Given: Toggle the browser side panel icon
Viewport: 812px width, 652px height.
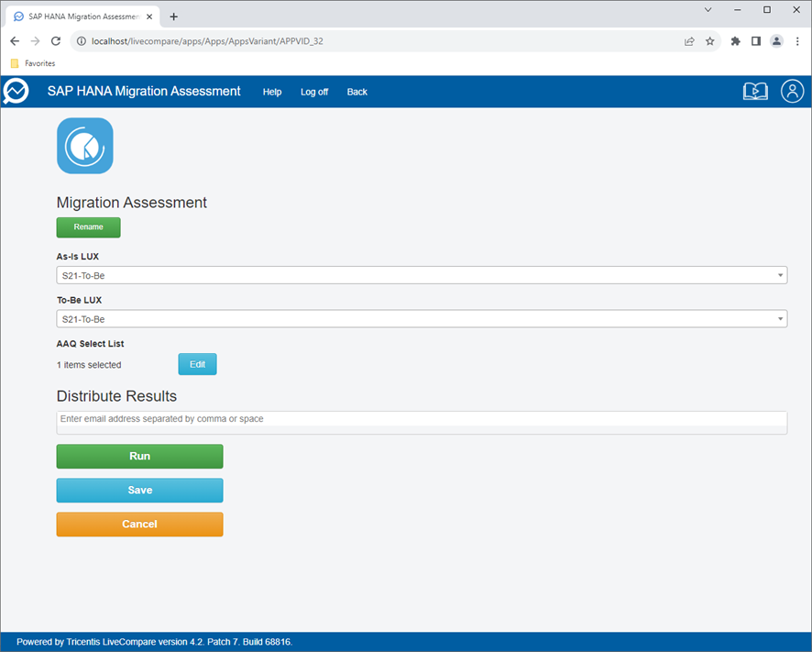Looking at the screenshot, I should [756, 41].
